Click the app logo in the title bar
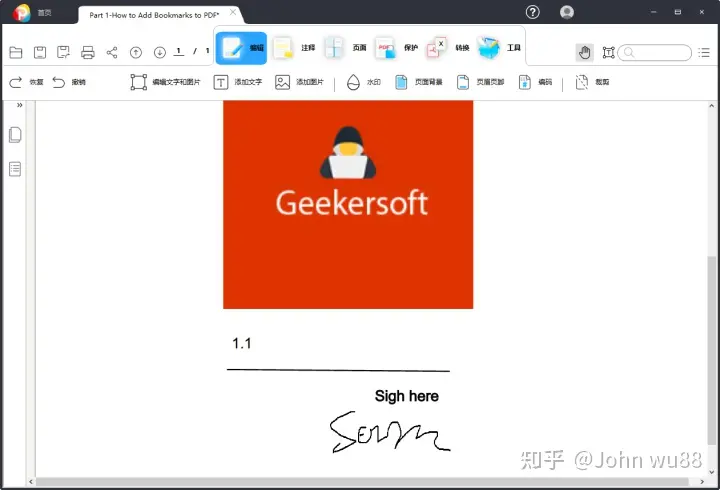Viewport: 720px width, 490px height. [21, 12]
